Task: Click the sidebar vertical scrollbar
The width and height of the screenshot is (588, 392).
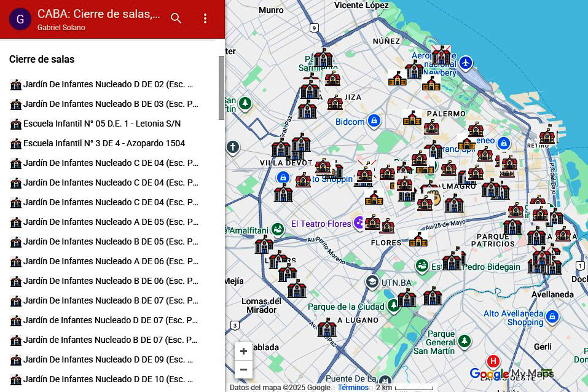Action: (221, 87)
